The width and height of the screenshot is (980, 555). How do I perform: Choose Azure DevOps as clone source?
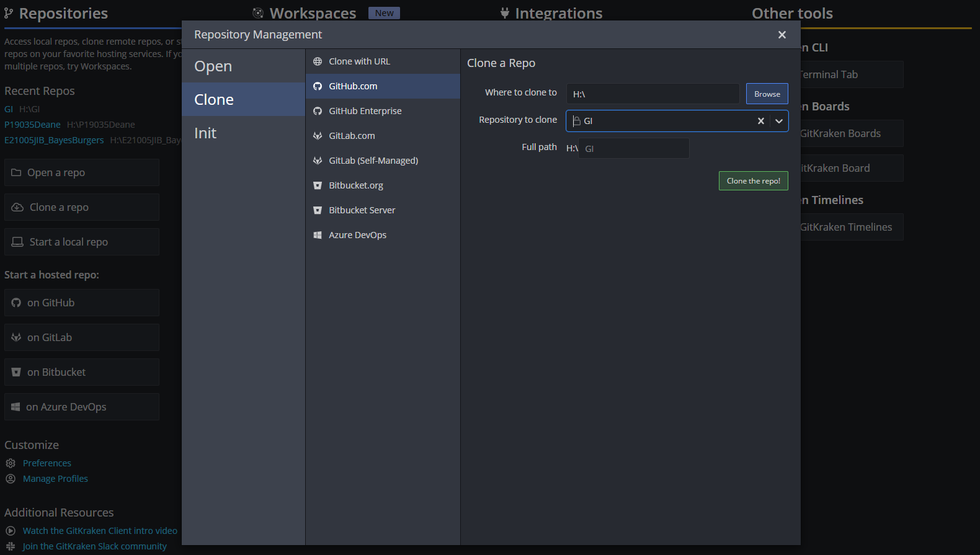pyautogui.click(x=383, y=235)
